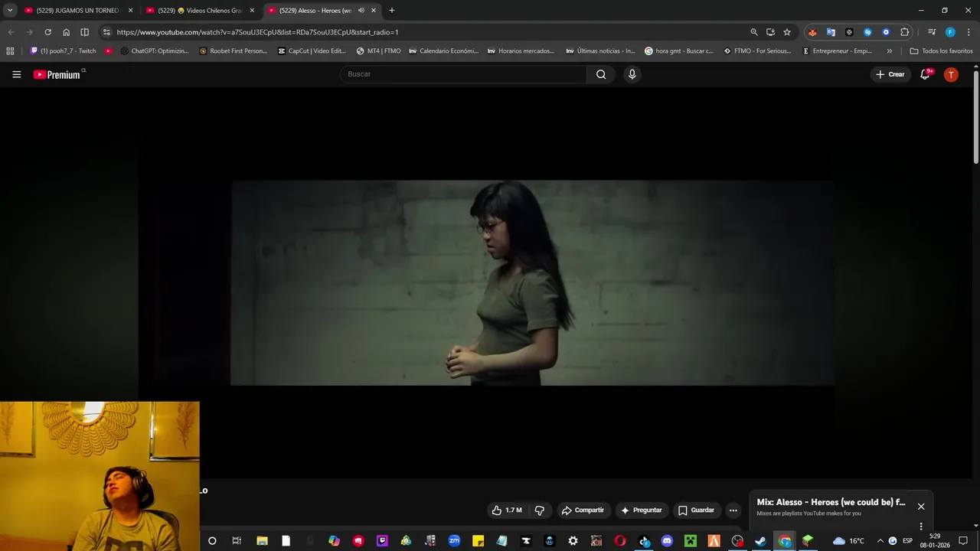Viewport: 980px width, 551px height.
Task: Close the Mix playlist panel
Action: coord(921,507)
